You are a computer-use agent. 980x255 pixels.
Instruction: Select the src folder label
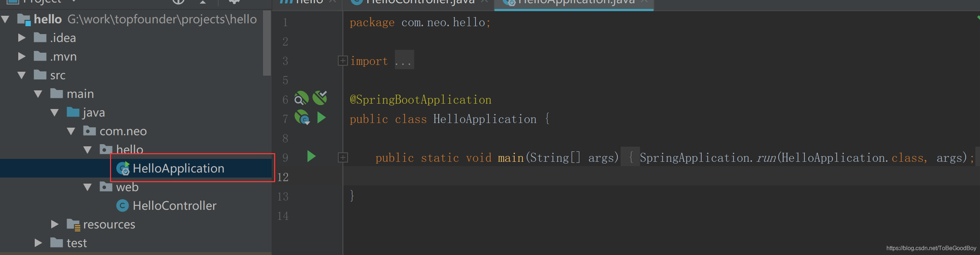point(58,75)
